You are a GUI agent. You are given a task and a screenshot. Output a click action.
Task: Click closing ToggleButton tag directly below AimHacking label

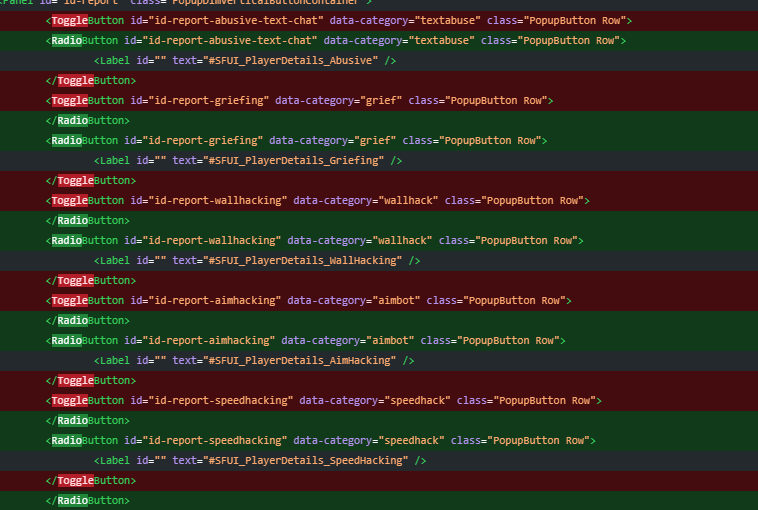[91, 381]
